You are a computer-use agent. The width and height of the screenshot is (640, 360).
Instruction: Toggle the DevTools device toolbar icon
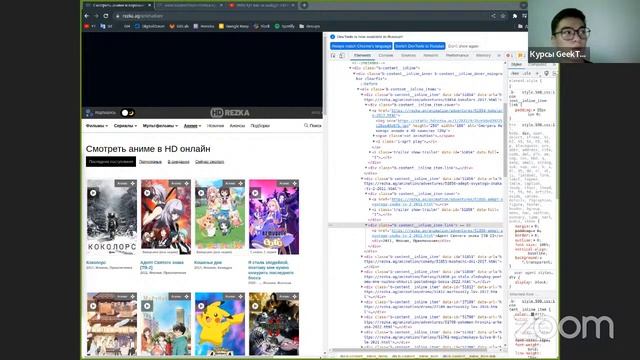(342, 56)
